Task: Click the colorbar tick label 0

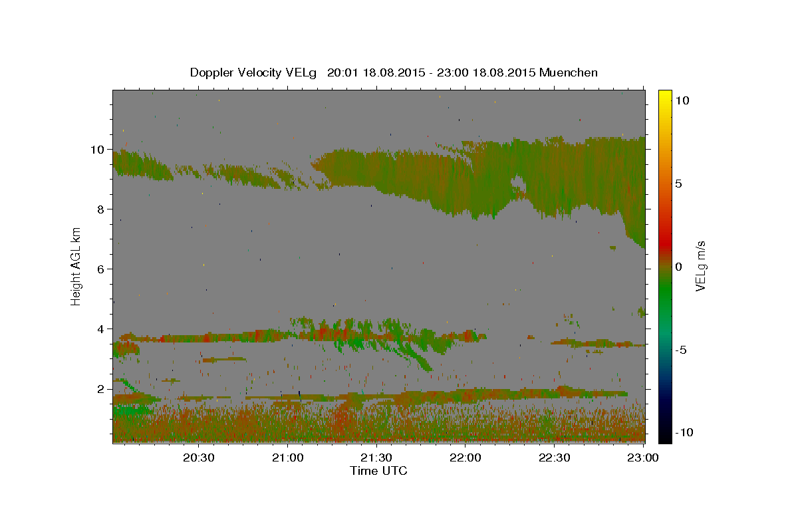Action: [x=678, y=267]
